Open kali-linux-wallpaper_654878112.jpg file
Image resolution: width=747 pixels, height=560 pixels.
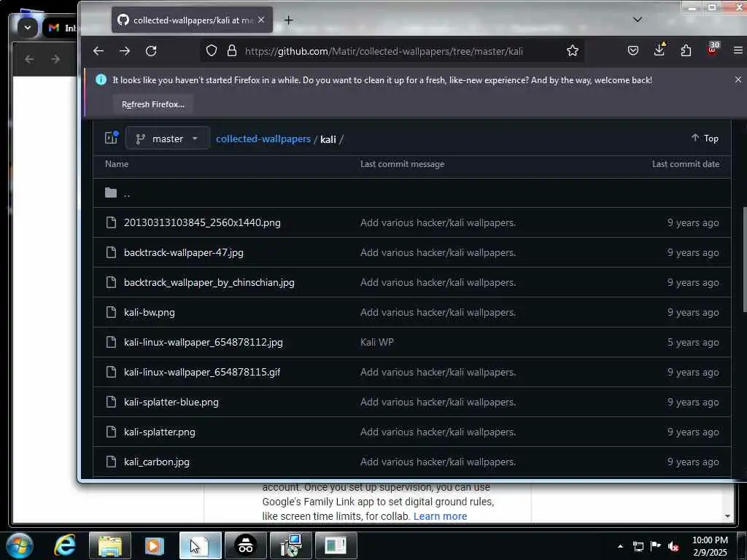point(204,343)
